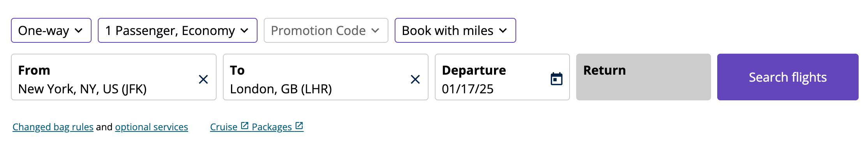Viewport: 868px width, 147px height.
Task: Follow the Packages link
Action: point(272,127)
